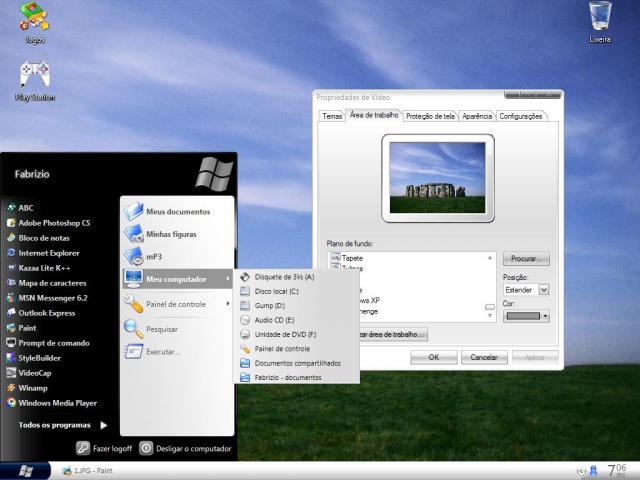Open the Lixeira recycle bin icon
Screen dimensions: 640x480
click(x=600, y=22)
